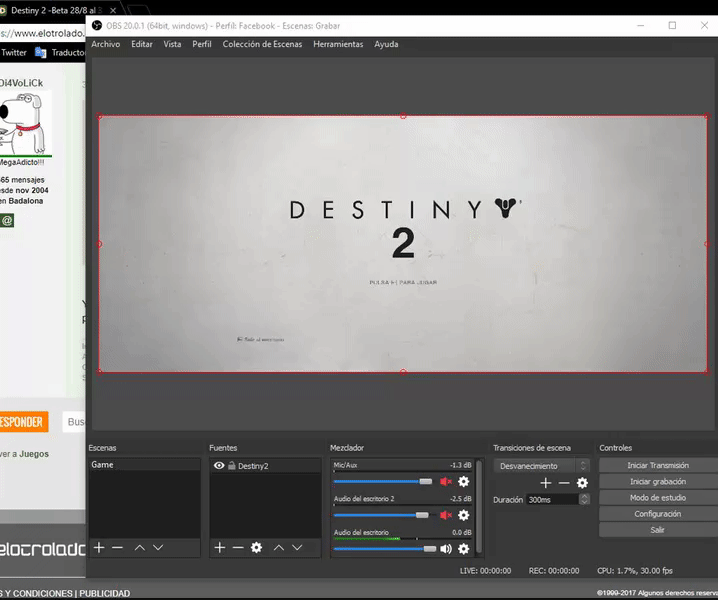Add a new scene with the plus icon
This screenshot has width=718, height=600.
(99, 548)
